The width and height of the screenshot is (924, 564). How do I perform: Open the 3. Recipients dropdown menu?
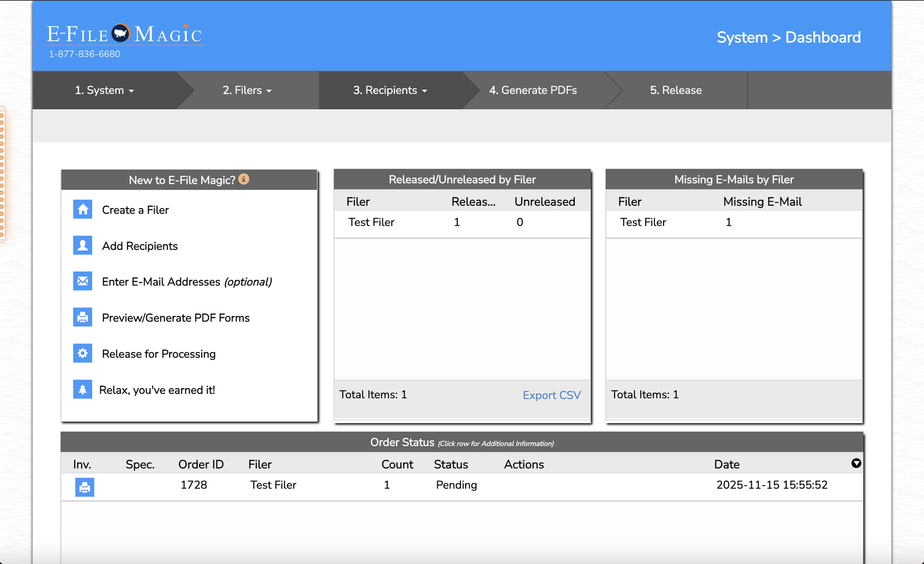pyautogui.click(x=390, y=90)
